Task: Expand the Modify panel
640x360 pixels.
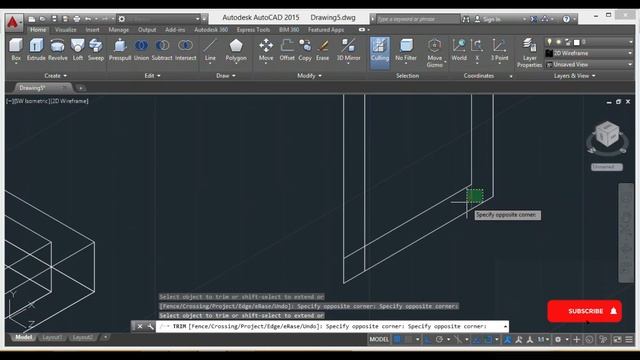Action: (x=309, y=76)
